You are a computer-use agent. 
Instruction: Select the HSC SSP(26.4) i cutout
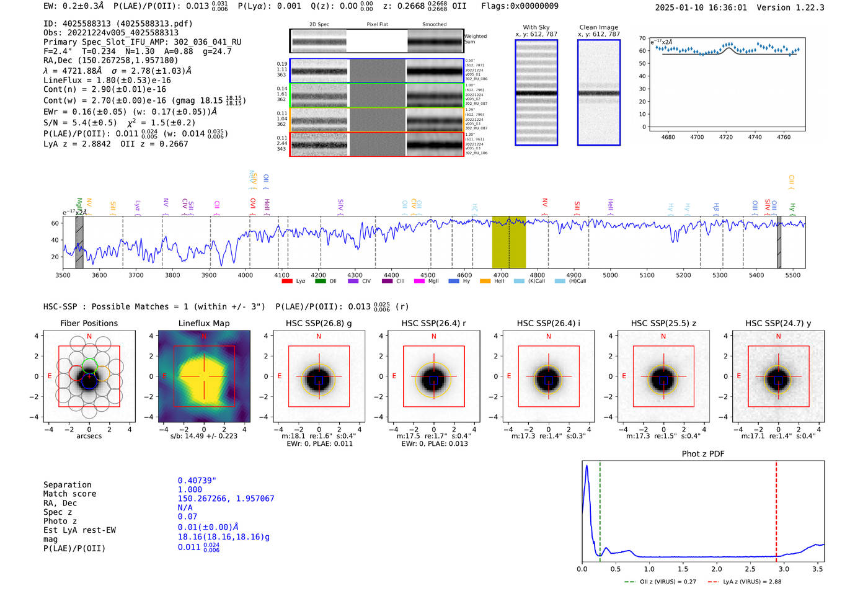point(549,376)
